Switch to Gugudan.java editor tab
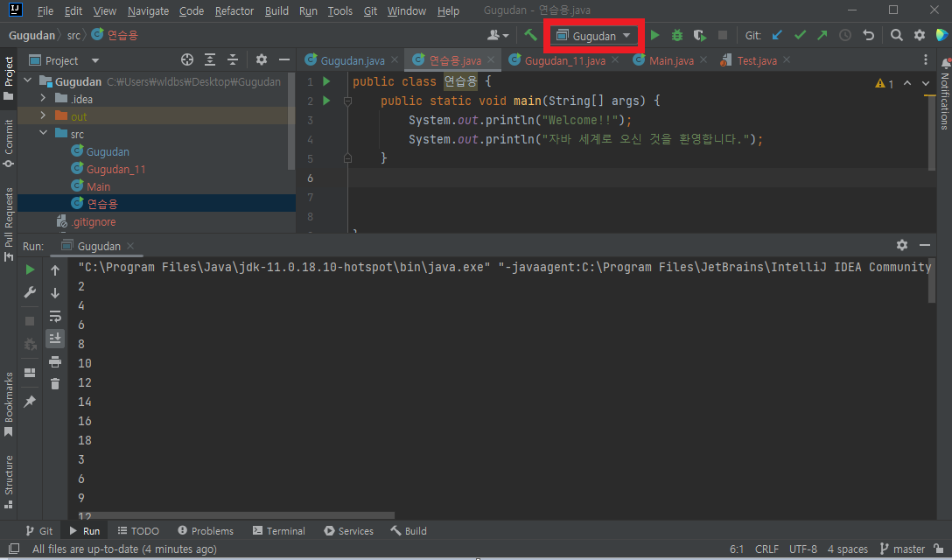The height and width of the screenshot is (560, 952). pos(352,60)
